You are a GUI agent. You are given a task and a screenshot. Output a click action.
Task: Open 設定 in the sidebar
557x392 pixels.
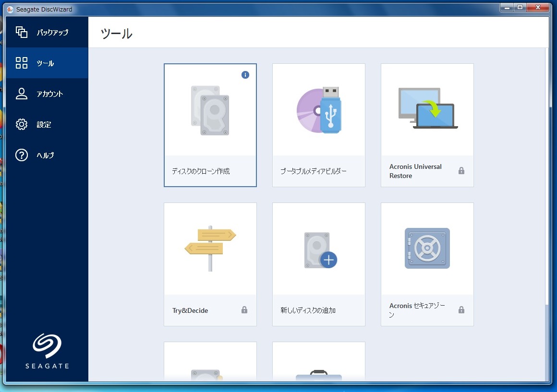tap(47, 124)
